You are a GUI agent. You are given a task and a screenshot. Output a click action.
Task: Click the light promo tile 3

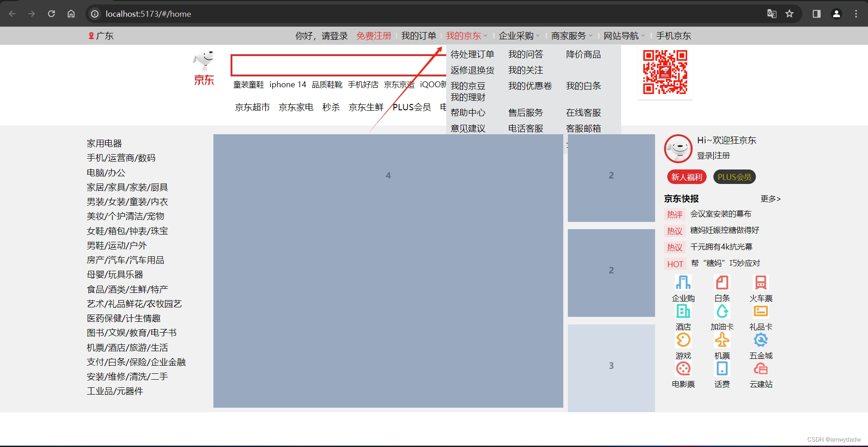(611, 368)
